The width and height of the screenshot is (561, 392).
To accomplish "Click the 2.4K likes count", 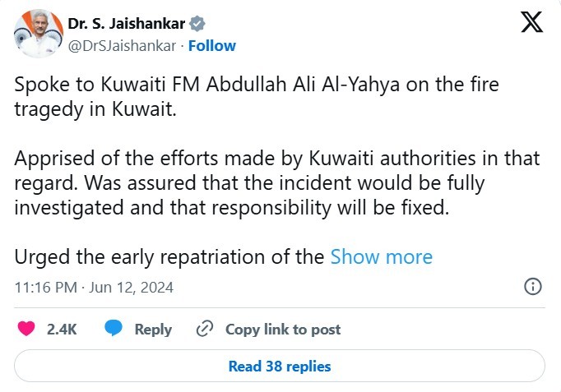I will (x=62, y=329).
